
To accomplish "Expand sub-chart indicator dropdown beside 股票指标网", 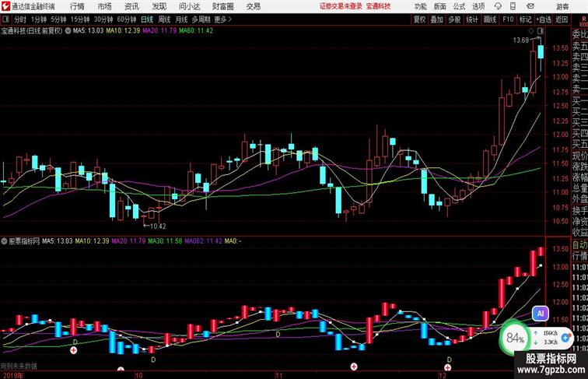I will (x=4, y=241).
